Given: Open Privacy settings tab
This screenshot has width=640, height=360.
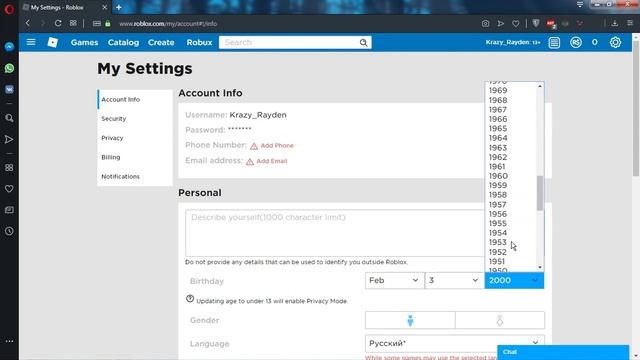Looking at the screenshot, I should [135, 138].
